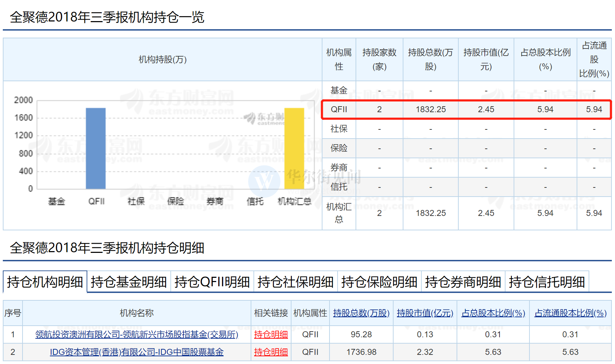Click the 全聚德2018年三季报机构持仓明细 heading
The width and height of the screenshot is (615, 364).
107,248
